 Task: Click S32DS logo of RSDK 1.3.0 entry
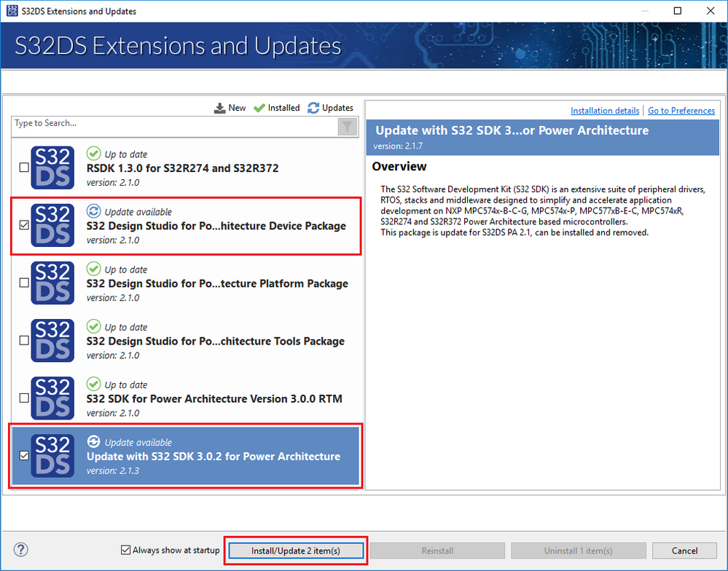click(x=52, y=168)
